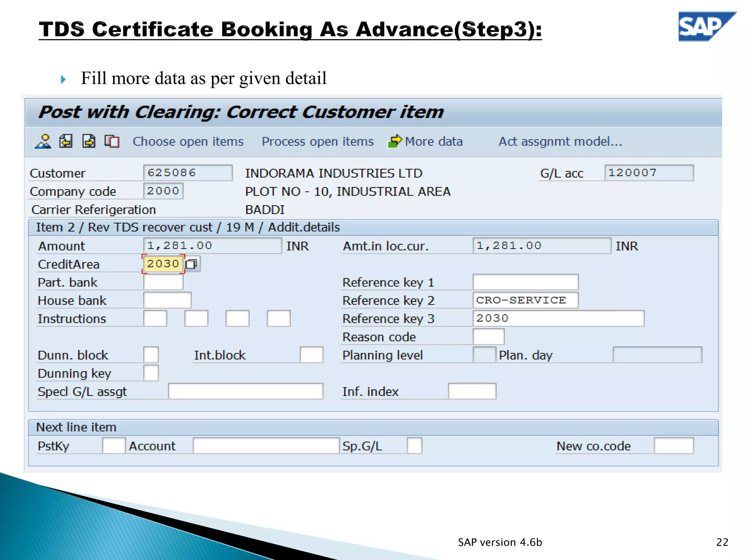The width and height of the screenshot is (747, 560).
Task: Click Choose open items
Action: click(188, 141)
